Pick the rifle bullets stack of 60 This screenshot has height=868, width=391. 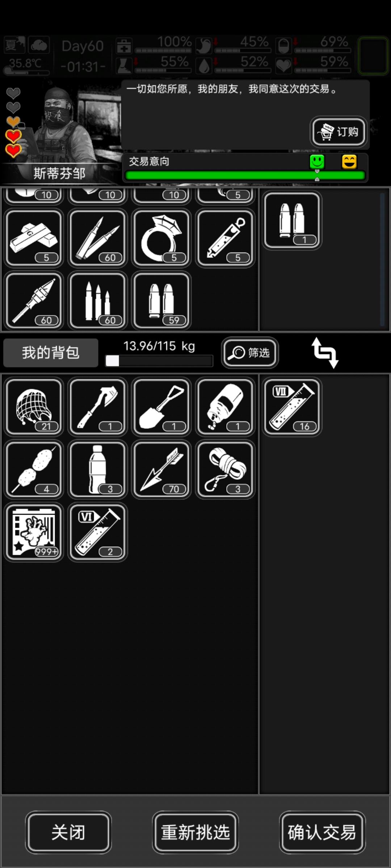(x=98, y=238)
